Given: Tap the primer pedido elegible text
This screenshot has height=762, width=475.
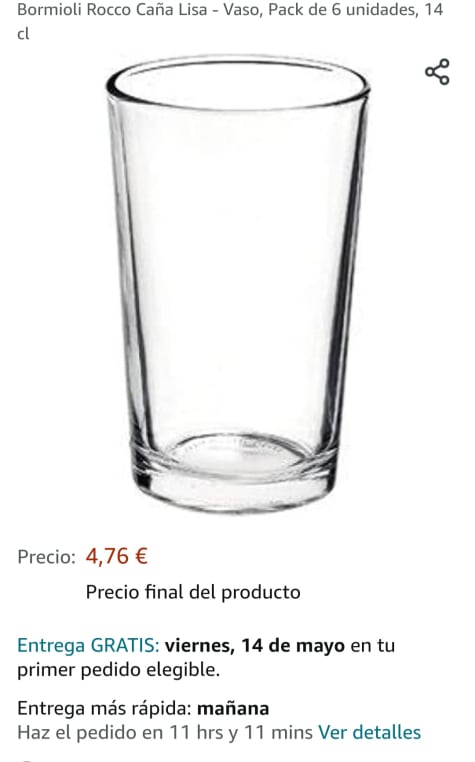Looking at the screenshot, I should pos(119,670).
